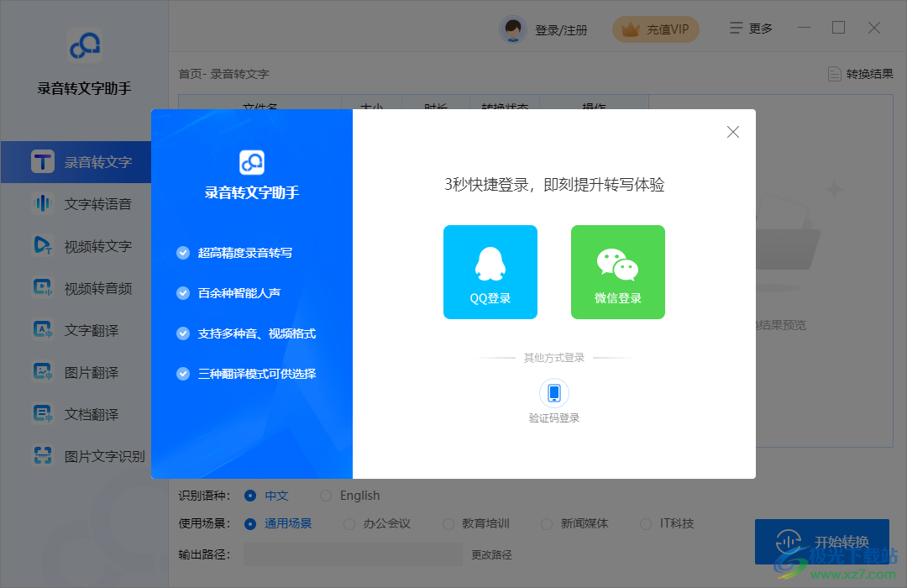Click the 输出路径 input field
Viewport: 907px width, 588px height.
[x=353, y=554]
